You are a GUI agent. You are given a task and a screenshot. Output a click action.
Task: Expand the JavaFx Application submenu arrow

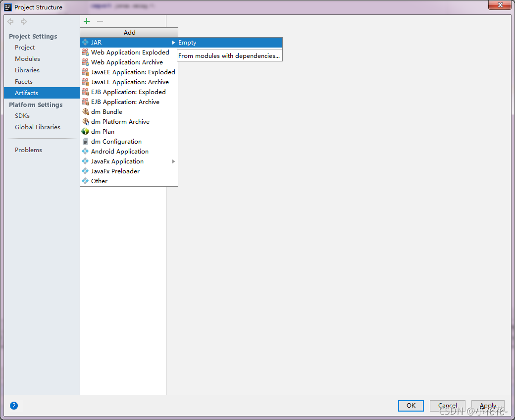point(173,161)
